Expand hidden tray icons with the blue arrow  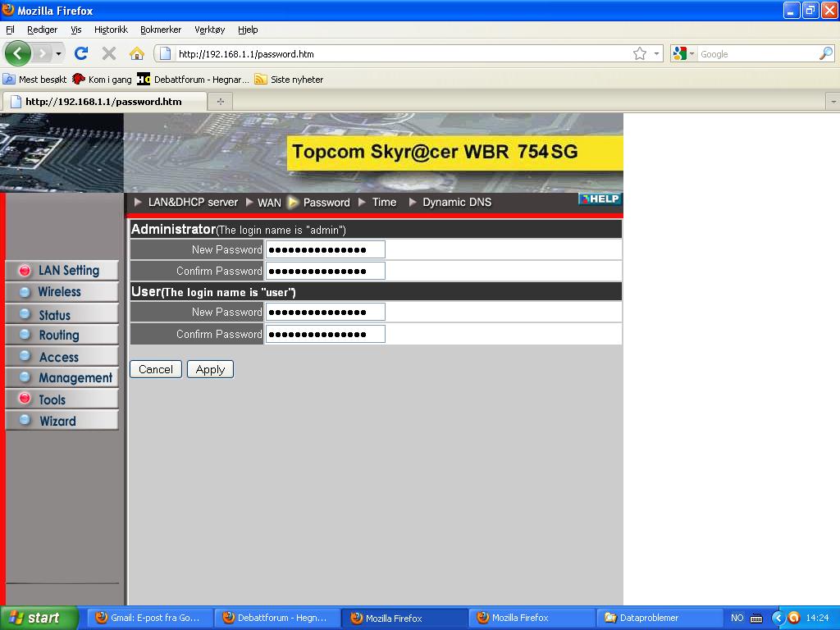(x=778, y=618)
